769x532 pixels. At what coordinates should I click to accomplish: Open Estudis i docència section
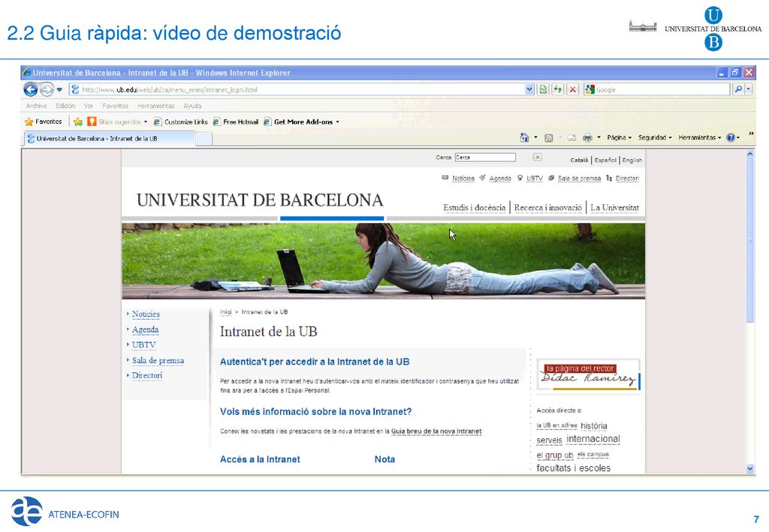(x=475, y=208)
